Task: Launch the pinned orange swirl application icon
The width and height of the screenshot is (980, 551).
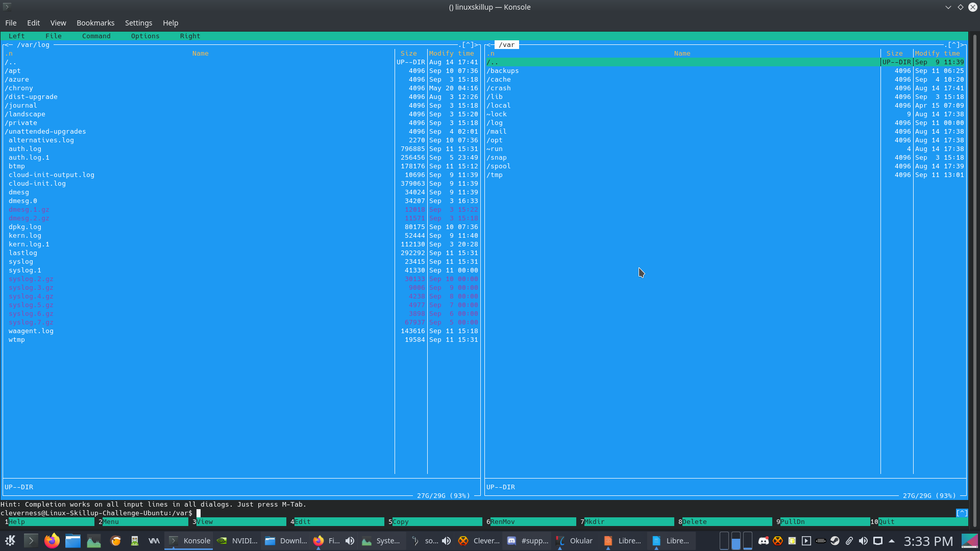Action: (x=116, y=541)
